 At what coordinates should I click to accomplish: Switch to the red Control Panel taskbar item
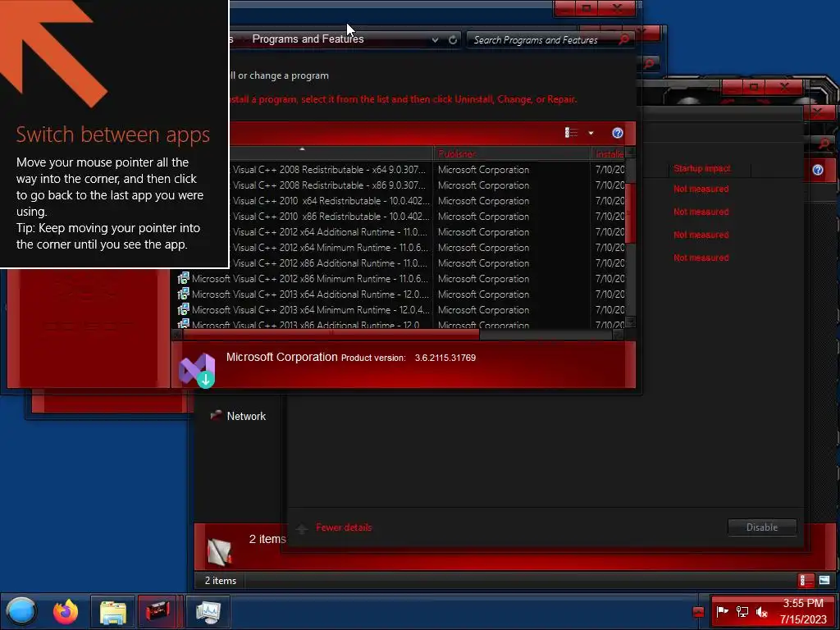[157, 611]
